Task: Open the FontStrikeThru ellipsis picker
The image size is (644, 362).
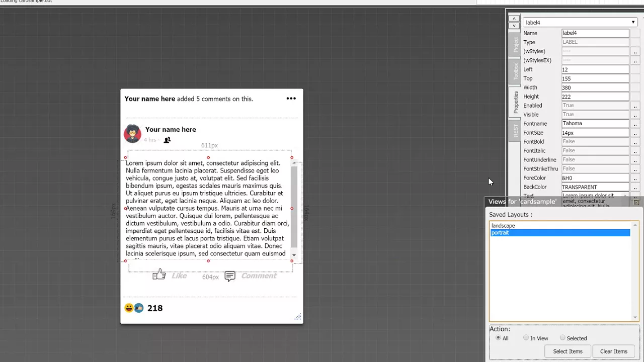Action: (635, 169)
